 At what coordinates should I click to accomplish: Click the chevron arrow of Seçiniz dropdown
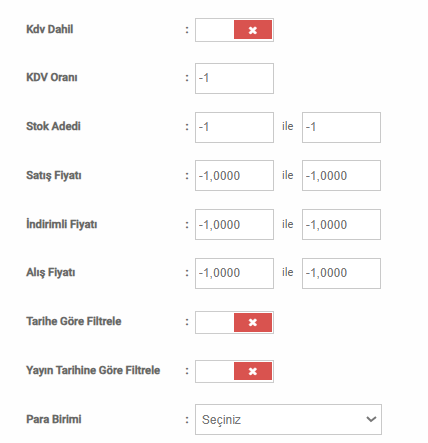click(x=371, y=419)
